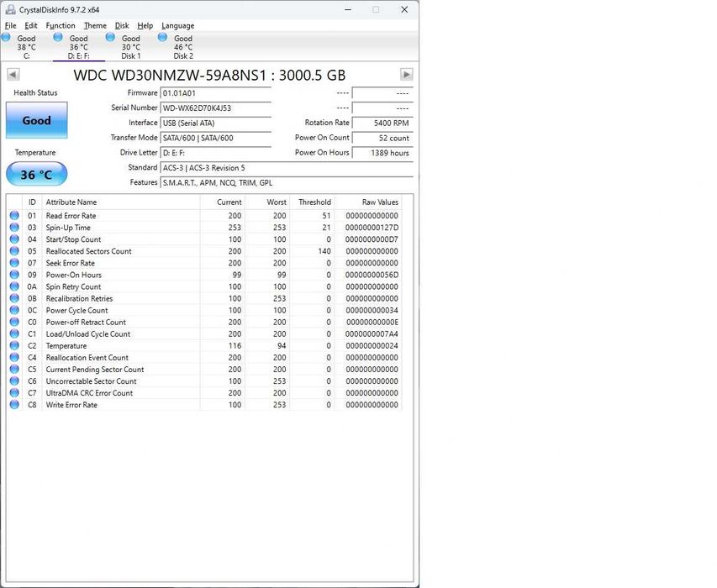Go to previous disk with left arrow

13,74
